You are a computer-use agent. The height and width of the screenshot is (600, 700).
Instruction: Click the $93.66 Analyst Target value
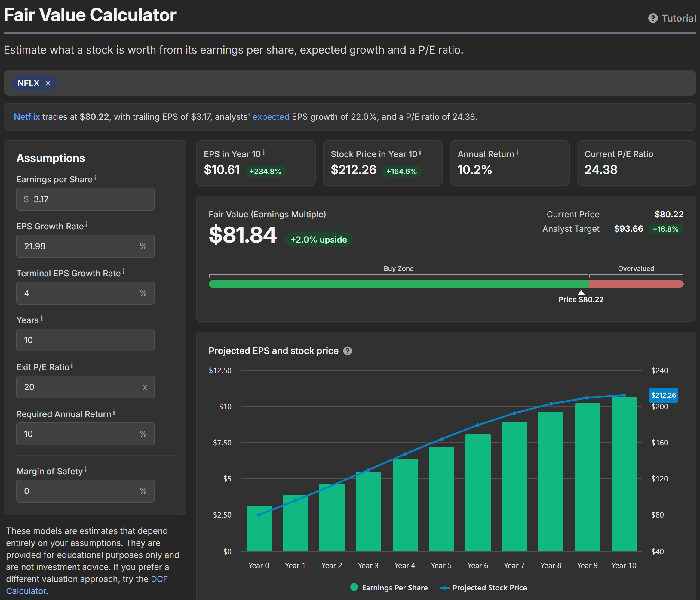(x=628, y=229)
